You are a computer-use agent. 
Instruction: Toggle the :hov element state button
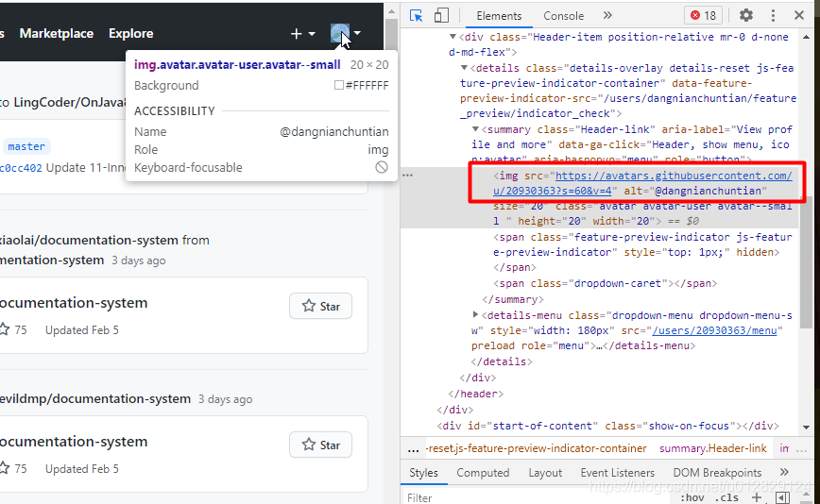(x=692, y=497)
